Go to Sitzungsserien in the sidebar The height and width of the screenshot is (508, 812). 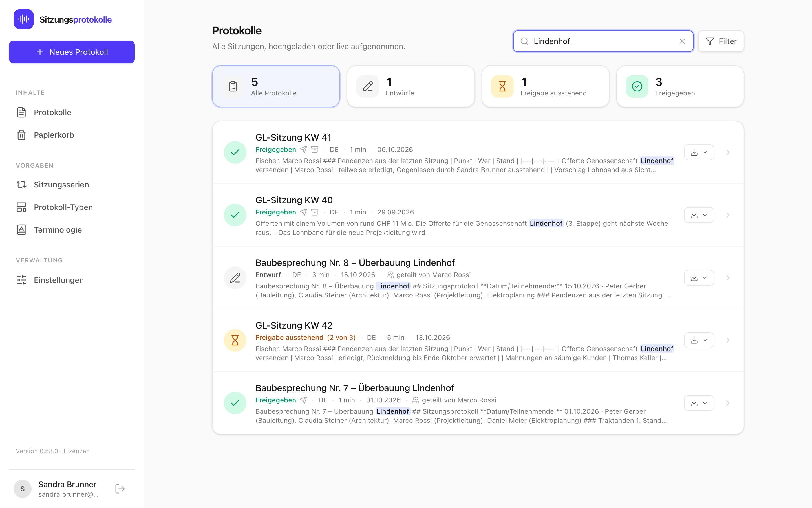tap(72, 185)
